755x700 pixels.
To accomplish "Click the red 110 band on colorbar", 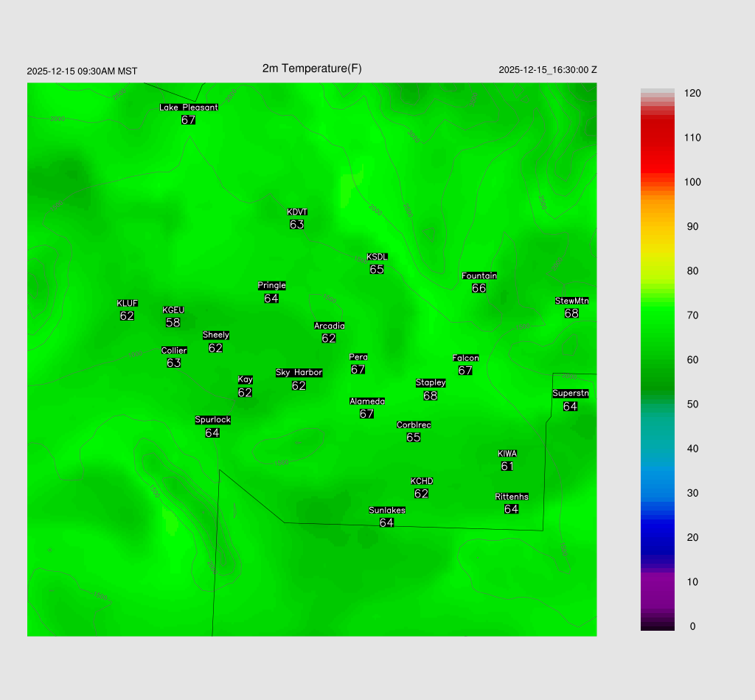I will 657,138.
